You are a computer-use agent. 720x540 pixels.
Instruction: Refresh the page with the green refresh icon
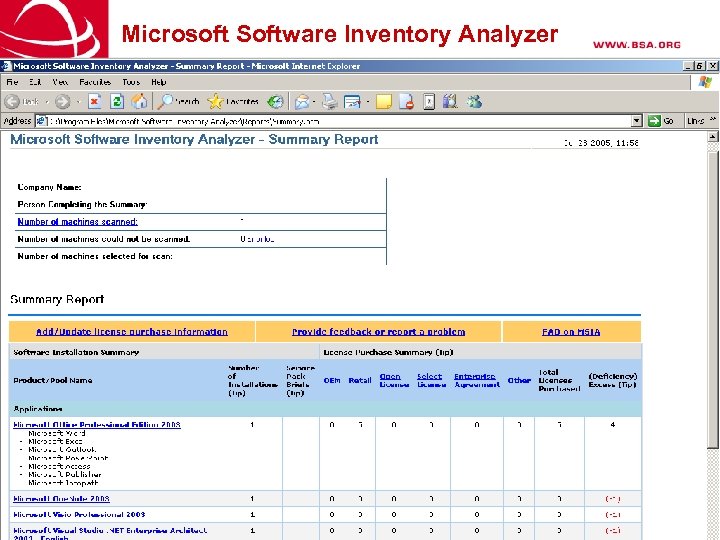point(117,101)
